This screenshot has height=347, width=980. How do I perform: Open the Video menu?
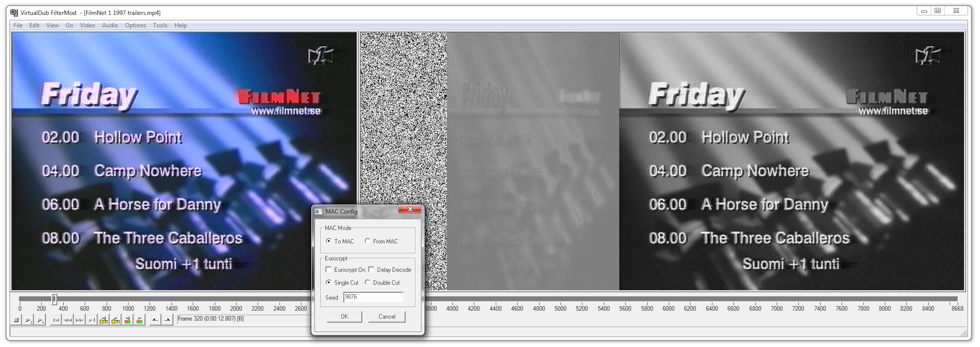88,25
